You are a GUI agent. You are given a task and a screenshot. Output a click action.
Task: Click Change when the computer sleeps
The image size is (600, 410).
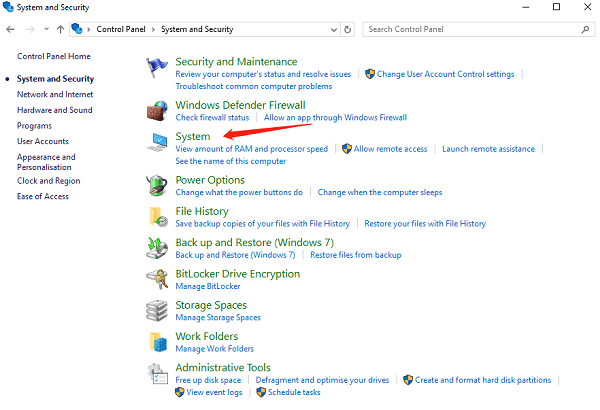click(x=380, y=192)
